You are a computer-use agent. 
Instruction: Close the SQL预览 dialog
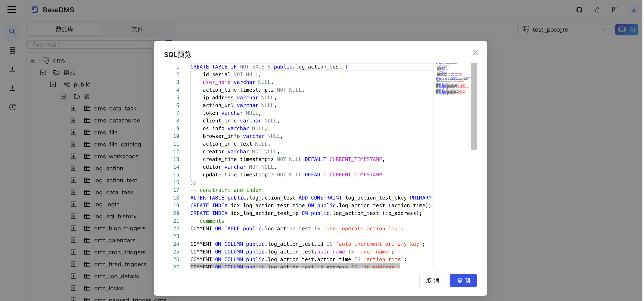(x=475, y=53)
